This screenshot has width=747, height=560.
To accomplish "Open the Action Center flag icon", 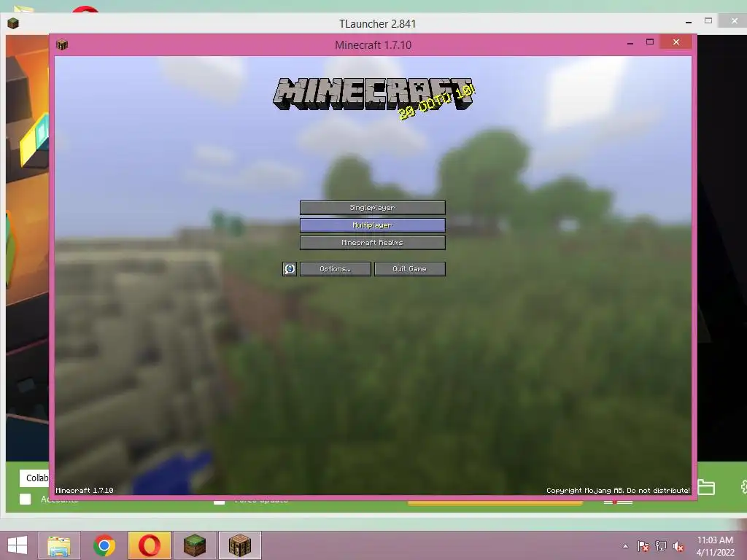I will tap(643, 546).
